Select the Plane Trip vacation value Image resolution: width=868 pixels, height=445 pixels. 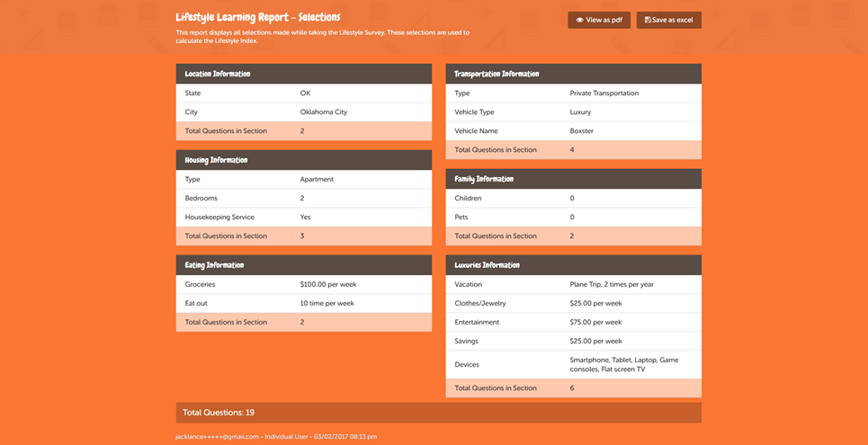click(612, 284)
